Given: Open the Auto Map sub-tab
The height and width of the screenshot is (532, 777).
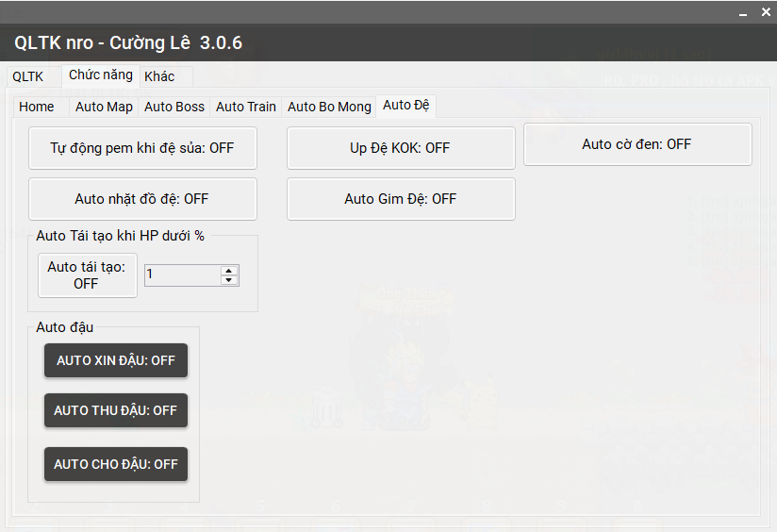Looking at the screenshot, I should tap(104, 107).
